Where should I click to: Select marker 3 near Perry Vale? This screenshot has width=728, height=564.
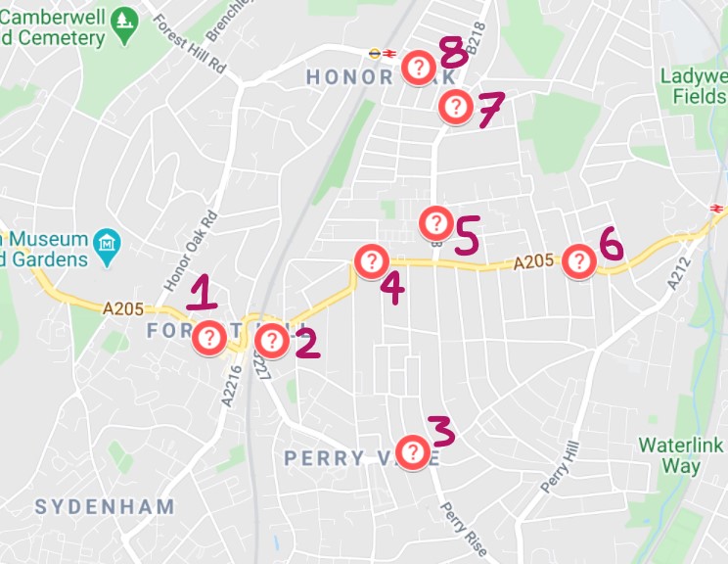point(413,452)
